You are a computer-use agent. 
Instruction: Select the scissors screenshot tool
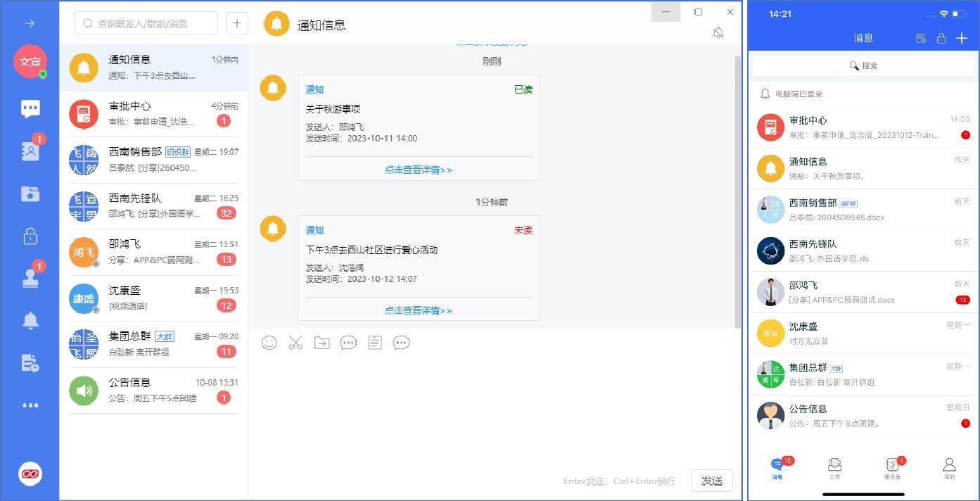[x=295, y=343]
